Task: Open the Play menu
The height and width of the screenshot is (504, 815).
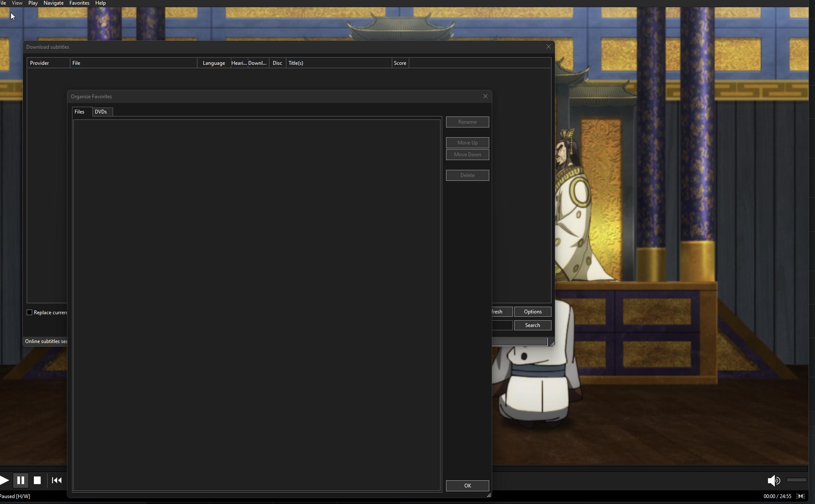Action: click(x=33, y=3)
